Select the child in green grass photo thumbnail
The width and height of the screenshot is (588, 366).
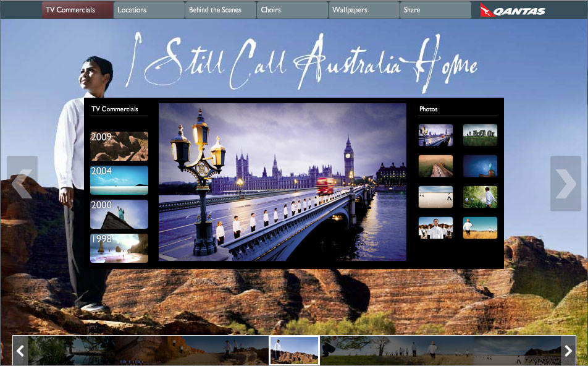(x=480, y=197)
